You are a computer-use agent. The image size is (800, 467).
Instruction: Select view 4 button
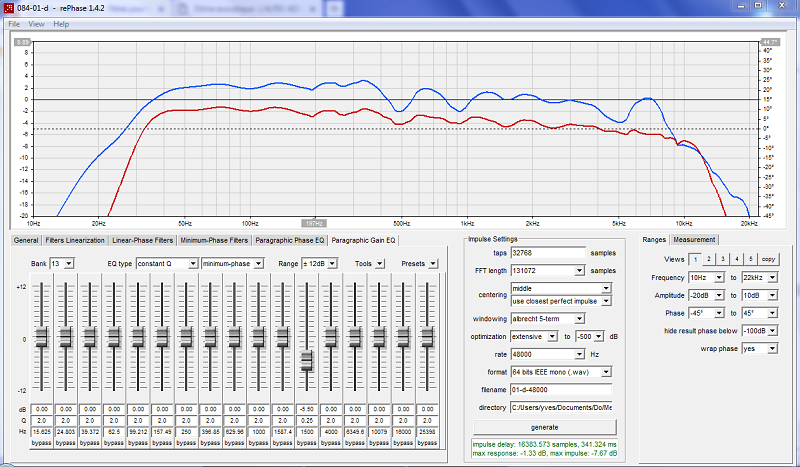tap(737, 259)
